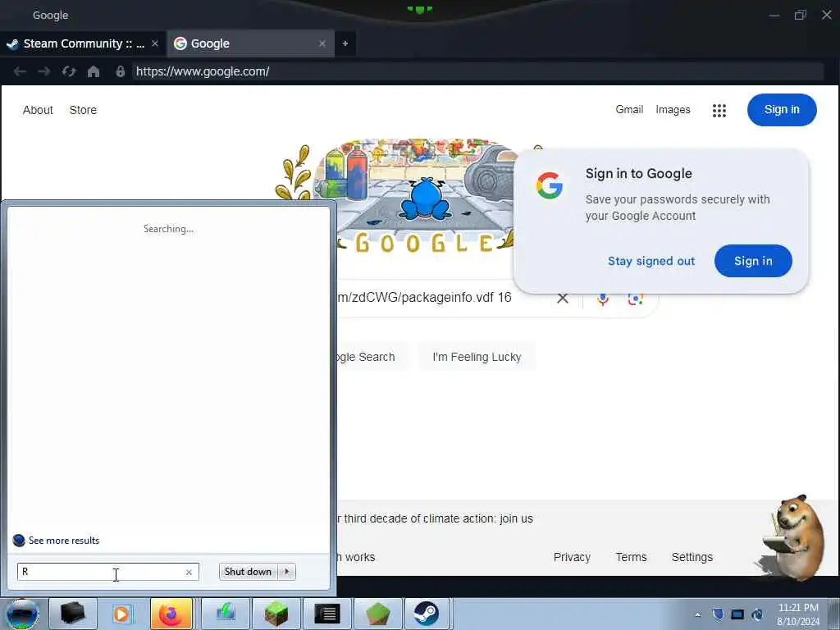Open the About link
This screenshot has width=840, height=630.
[x=38, y=110]
